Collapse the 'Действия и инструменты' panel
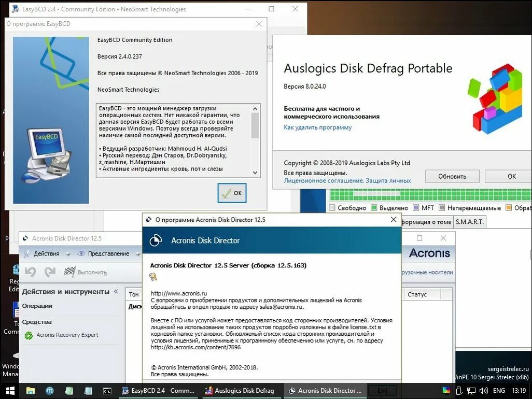532x399 pixels. [x=116, y=291]
